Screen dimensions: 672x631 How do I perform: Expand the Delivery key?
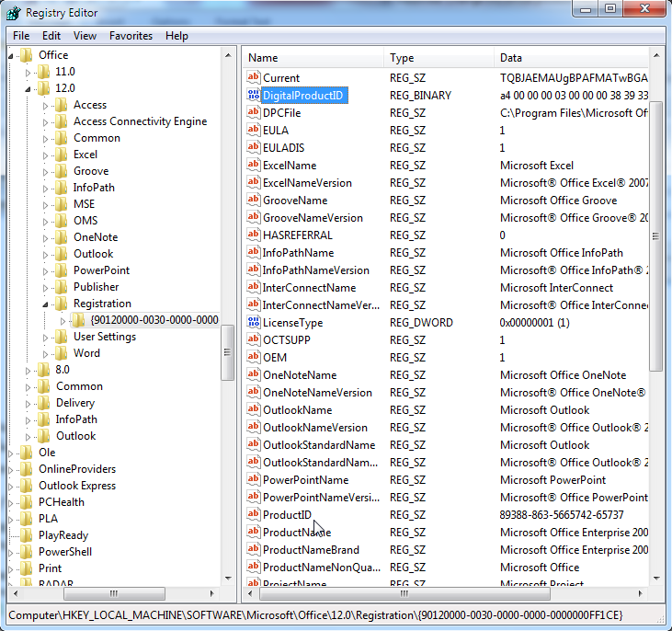click(28, 404)
